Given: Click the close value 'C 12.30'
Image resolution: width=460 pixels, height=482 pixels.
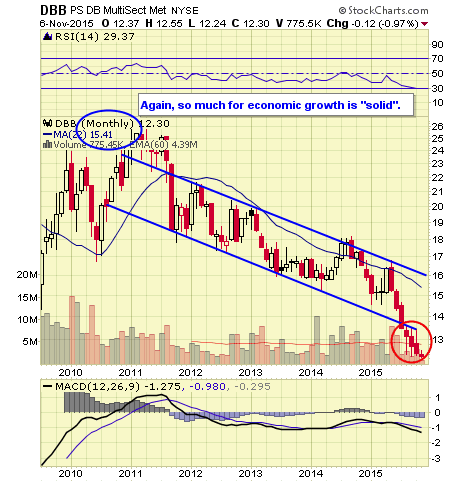Looking at the screenshot, I should click(250, 24).
